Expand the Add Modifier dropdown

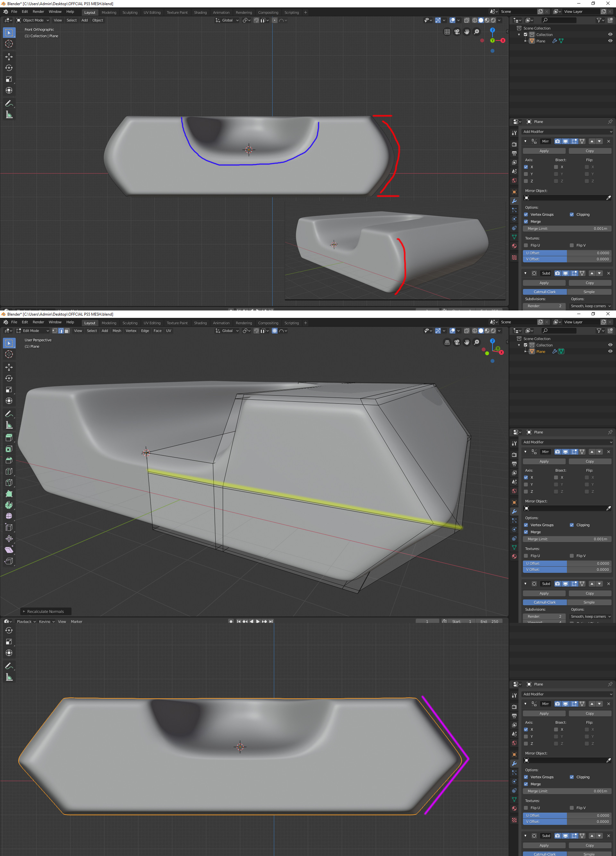567,131
